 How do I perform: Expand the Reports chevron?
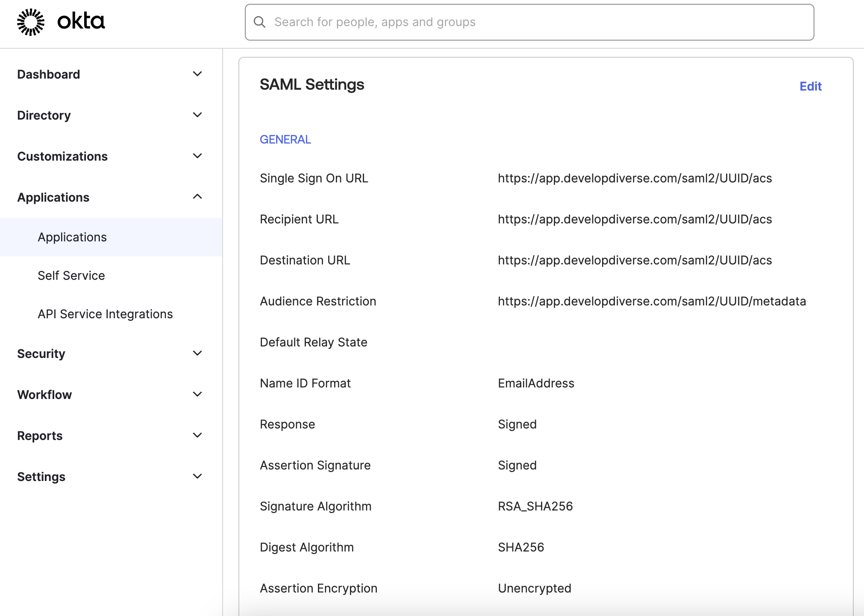point(197,435)
